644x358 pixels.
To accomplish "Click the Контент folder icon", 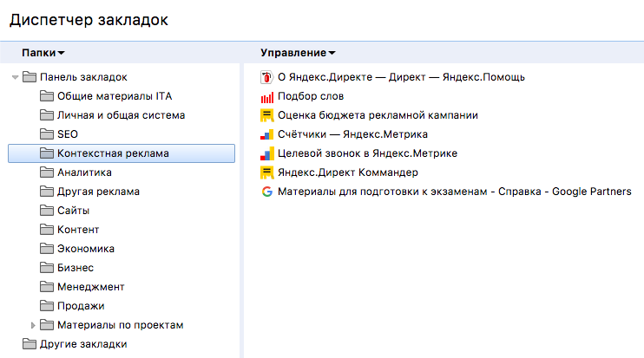I will [x=46, y=230].
